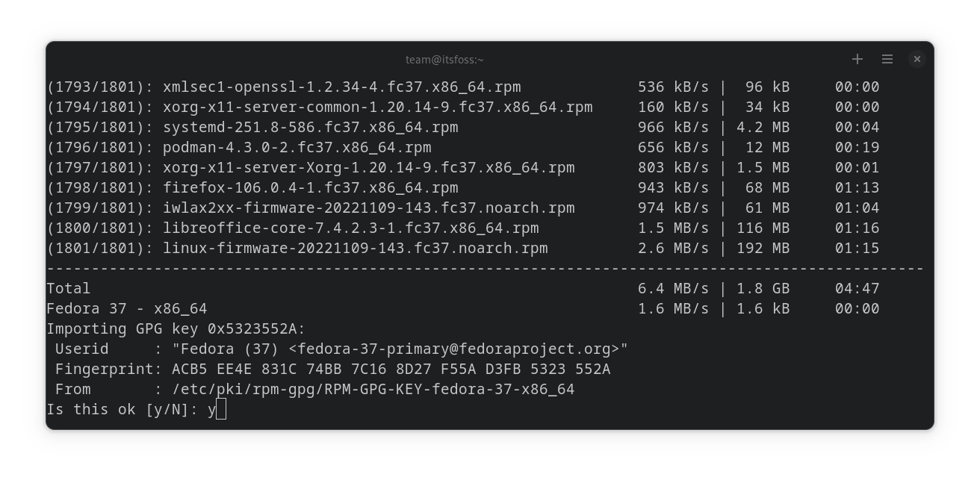Close the terminal window
The image size is (980, 480).
tap(917, 59)
